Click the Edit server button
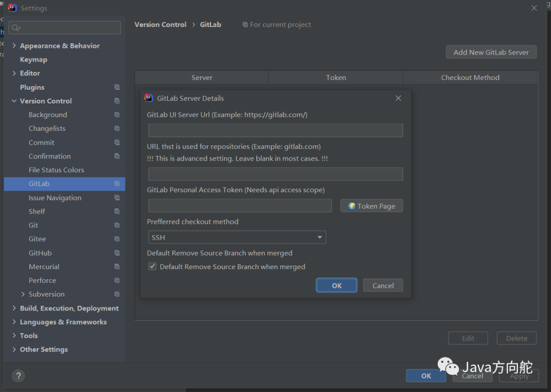This screenshot has width=551, height=392. [x=468, y=338]
